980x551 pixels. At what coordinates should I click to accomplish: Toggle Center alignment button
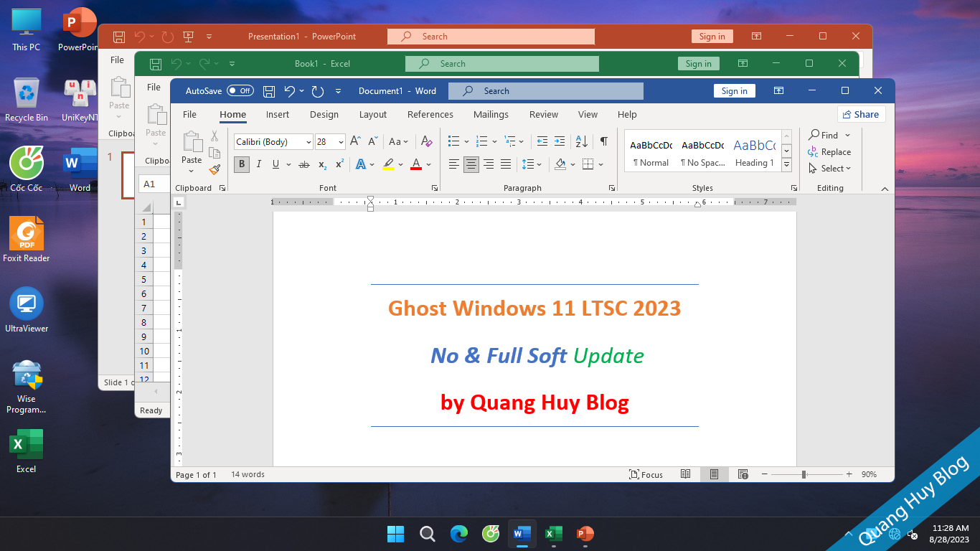tap(471, 164)
